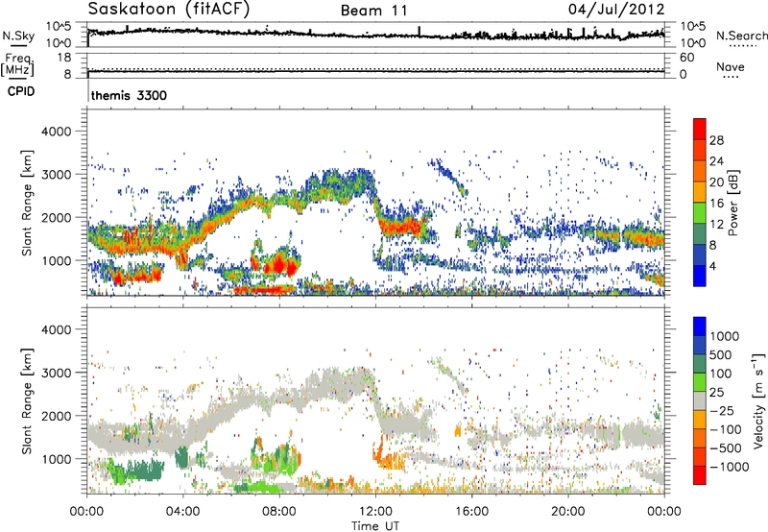
Task: Click the "Saskatoon (fitACF)" plot title
Action: [x=169, y=10]
